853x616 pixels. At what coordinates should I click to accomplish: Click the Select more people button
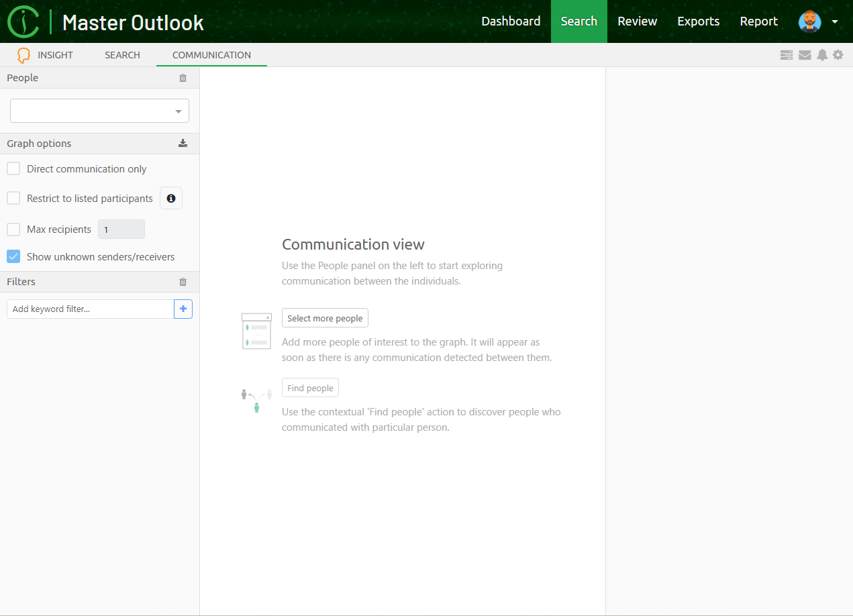pos(325,317)
